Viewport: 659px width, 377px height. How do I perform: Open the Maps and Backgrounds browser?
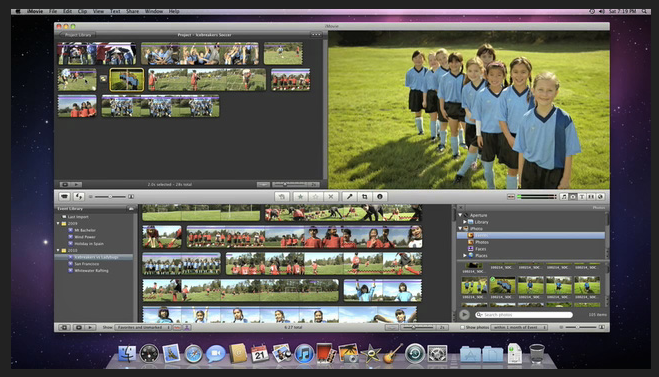pyautogui.click(x=601, y=196)
